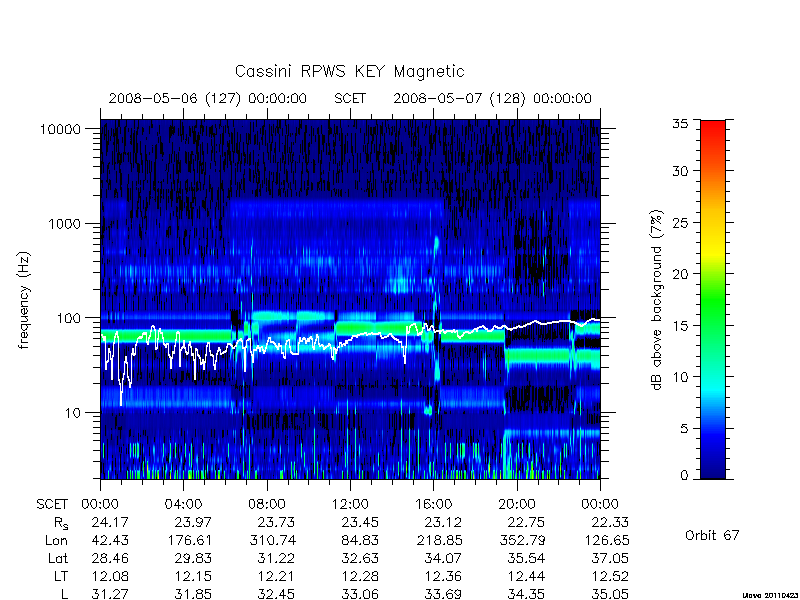Image resolution: width=800 pixels, height=600 pixels.
Task: Click the "Orbit 67" label
Action: (712, 535)
